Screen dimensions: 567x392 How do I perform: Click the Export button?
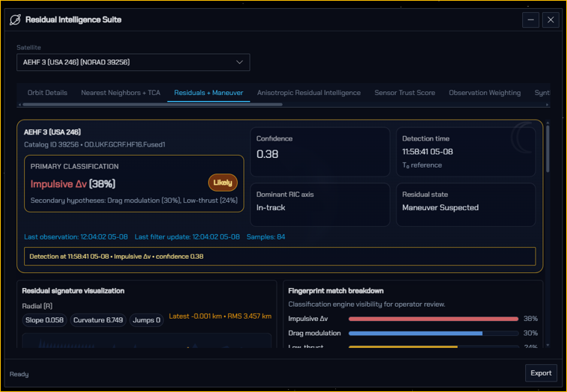click(541, 373)
